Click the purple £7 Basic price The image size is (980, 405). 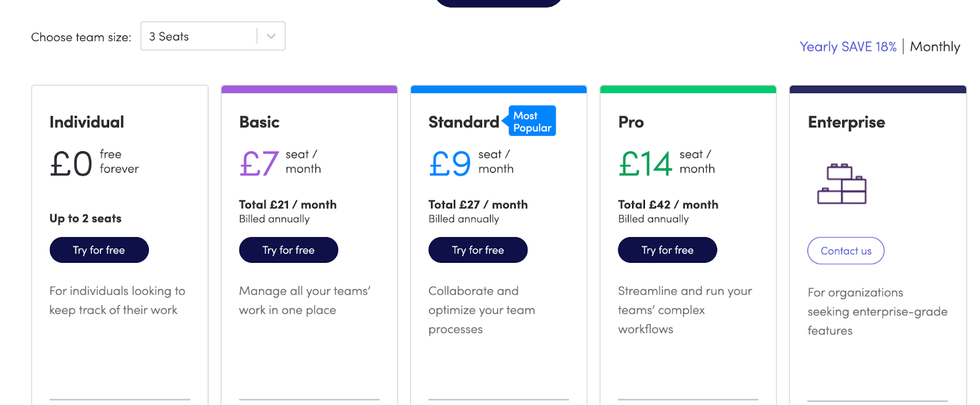pyautogui.click(x=259, y=164)
